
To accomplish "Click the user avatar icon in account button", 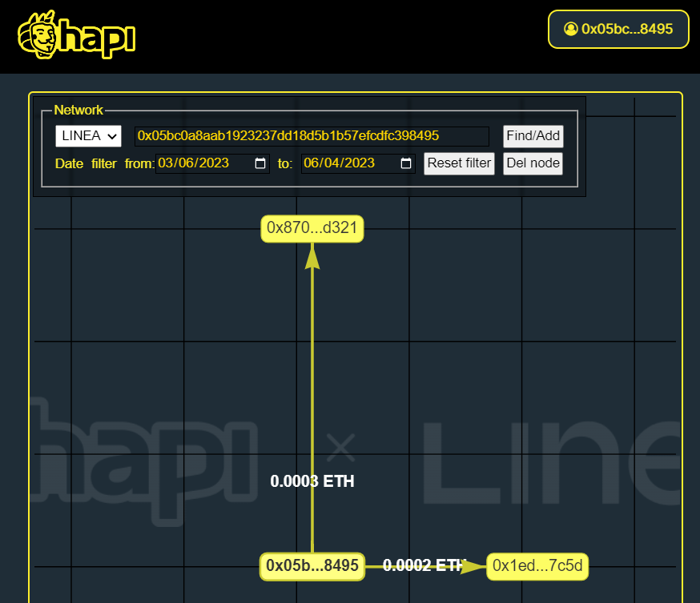I will tap(570, 29).
